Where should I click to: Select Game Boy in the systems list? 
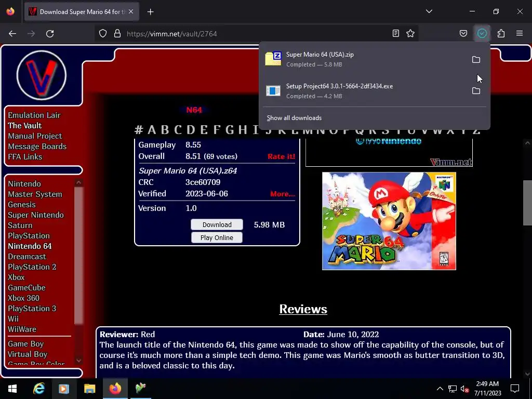(x=26, y=344)
